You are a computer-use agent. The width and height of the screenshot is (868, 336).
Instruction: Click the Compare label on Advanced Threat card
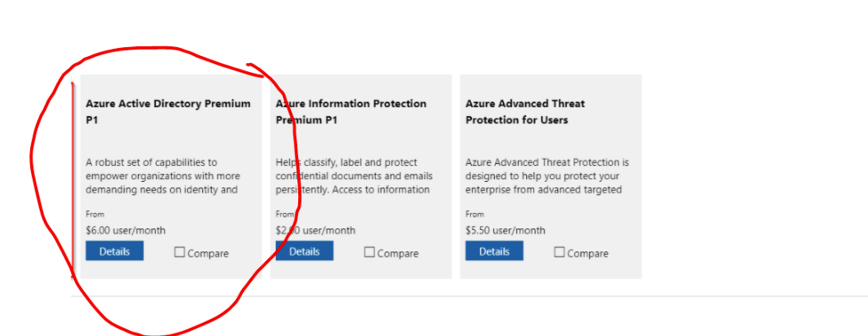pos(588,253)
